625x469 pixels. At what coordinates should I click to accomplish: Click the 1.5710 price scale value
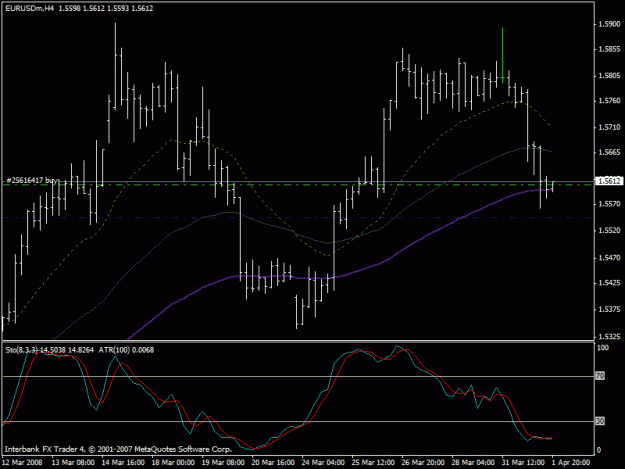[609, 127]
